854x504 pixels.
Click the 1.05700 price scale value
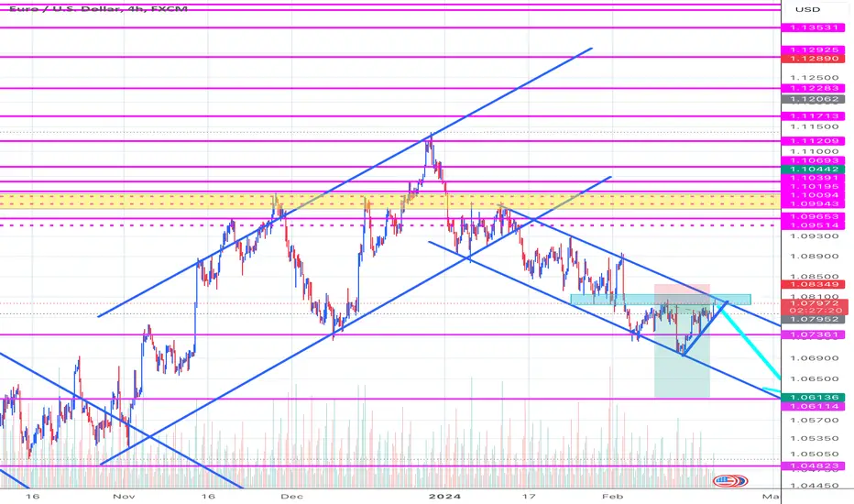(x=815, y=420)
